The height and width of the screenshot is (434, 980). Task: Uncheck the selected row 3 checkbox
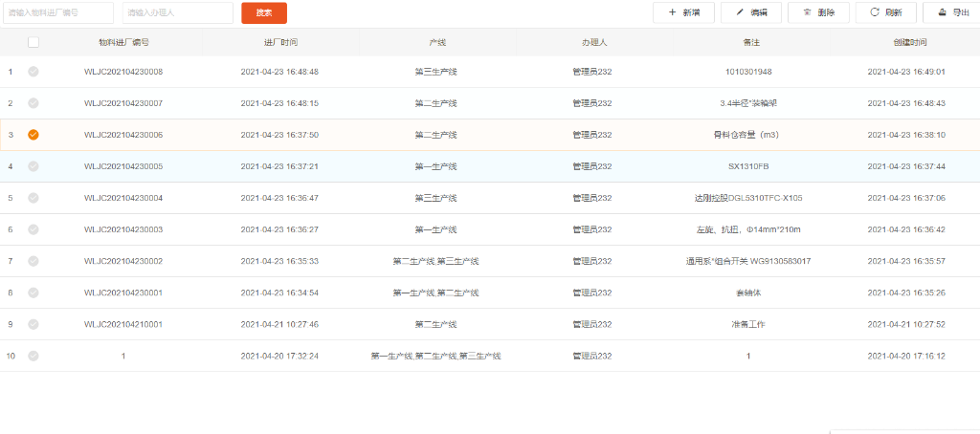[x=33, y=135]
